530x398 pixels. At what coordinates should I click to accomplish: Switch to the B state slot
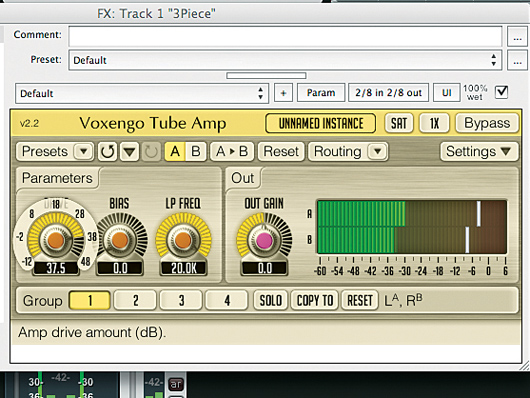(x=196, y=151)
